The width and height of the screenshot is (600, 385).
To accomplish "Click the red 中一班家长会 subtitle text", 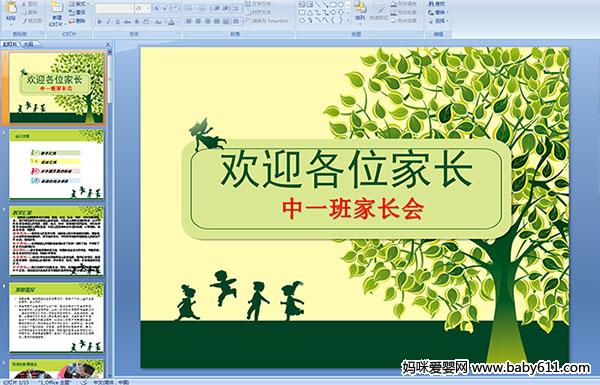I will click(353, 209).
